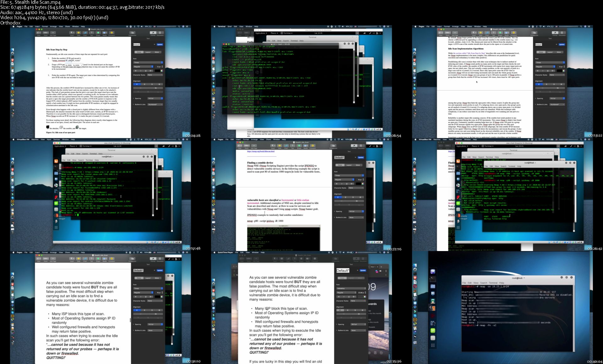Toggle Underline button in 00:04:28 frame
603x364 pixels.
click(146, 71)
